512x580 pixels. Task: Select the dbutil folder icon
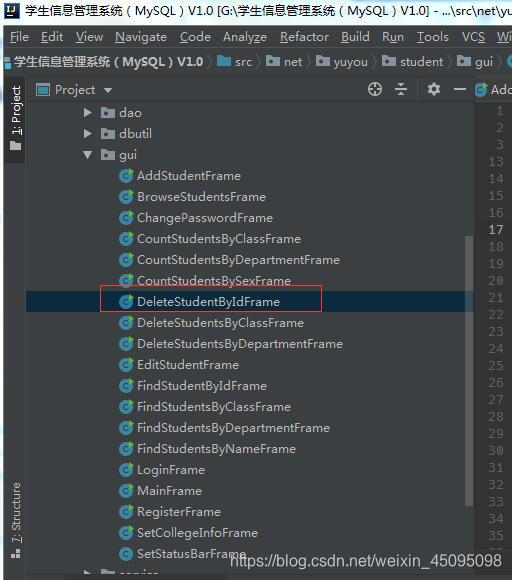[x=108, y=134]
